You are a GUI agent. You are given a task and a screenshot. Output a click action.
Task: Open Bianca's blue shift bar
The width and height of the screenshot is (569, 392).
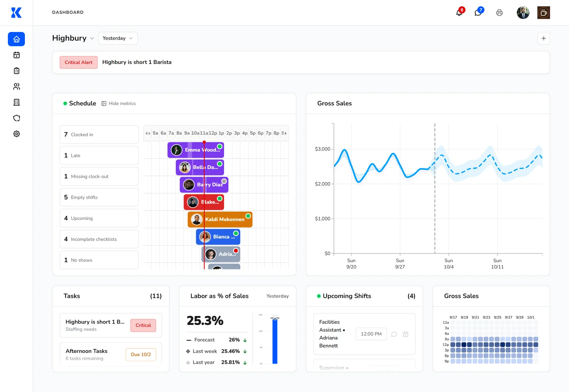click(218, 237)
